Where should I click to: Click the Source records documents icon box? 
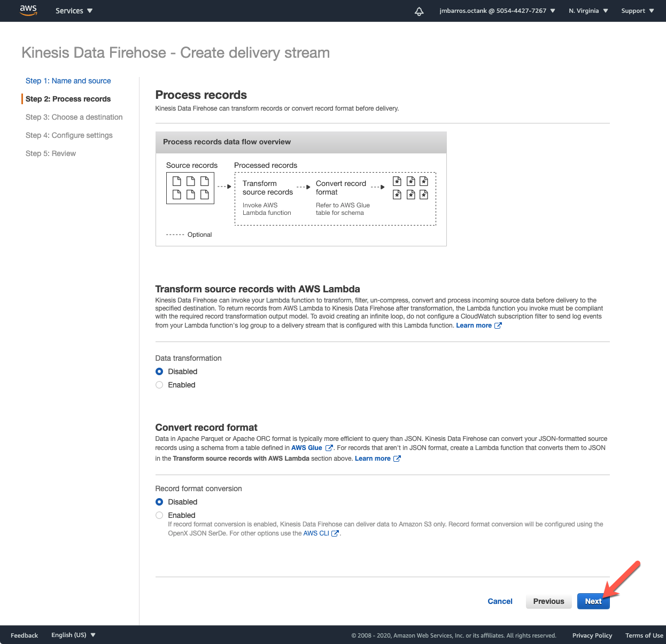point(190,188)
